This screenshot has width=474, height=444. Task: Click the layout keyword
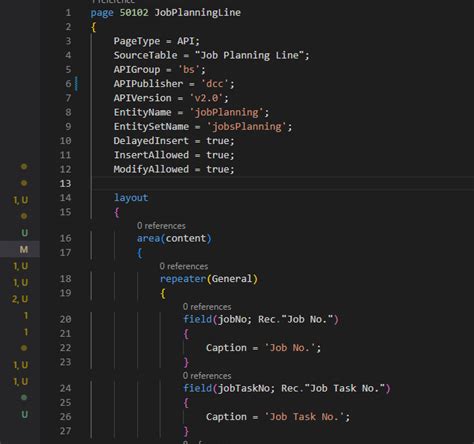point(131,198)
